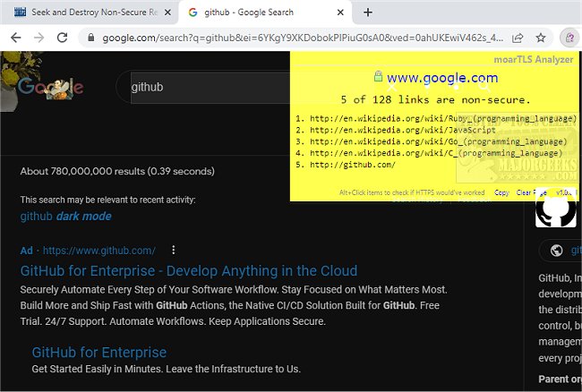Bookmark this page with the star icon
Viewport: 582px width, 392px height.
tap(541, 38)
